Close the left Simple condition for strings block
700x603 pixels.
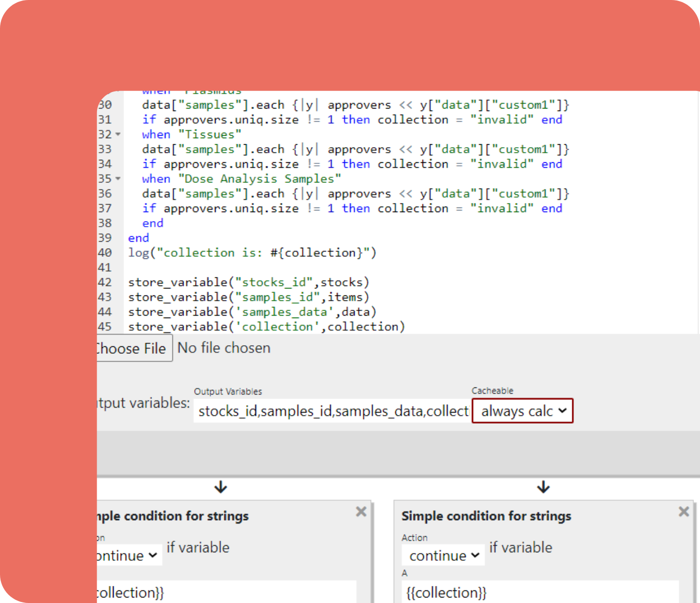pos(361,512)
